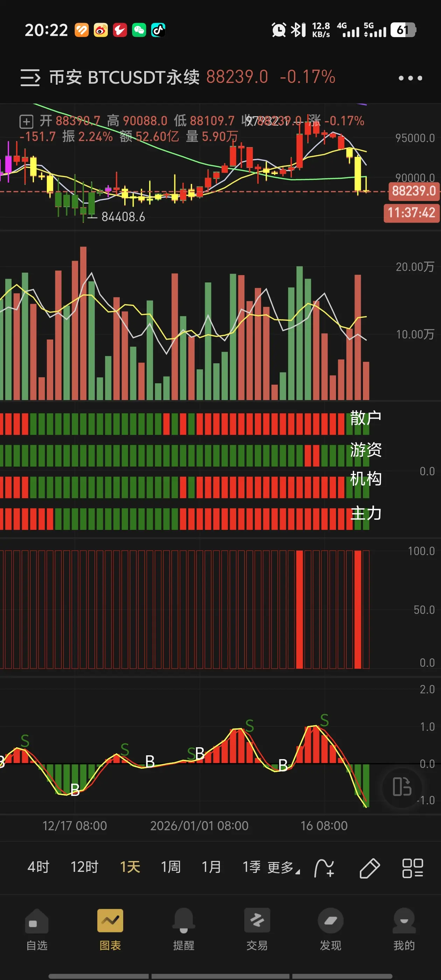The height and width of the screenshot is (980, 441).
Task: Tap the 主力 indicator label
Action: point(366,513)
